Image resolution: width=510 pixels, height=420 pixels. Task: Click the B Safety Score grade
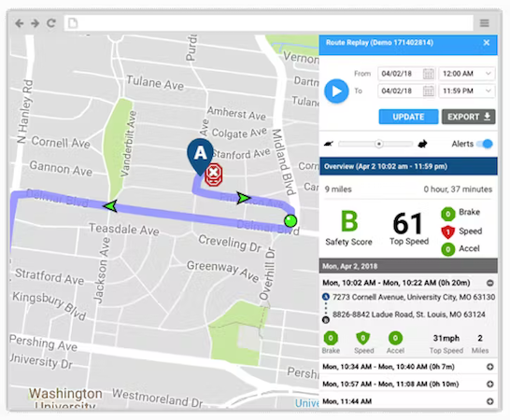coord(349,221)
